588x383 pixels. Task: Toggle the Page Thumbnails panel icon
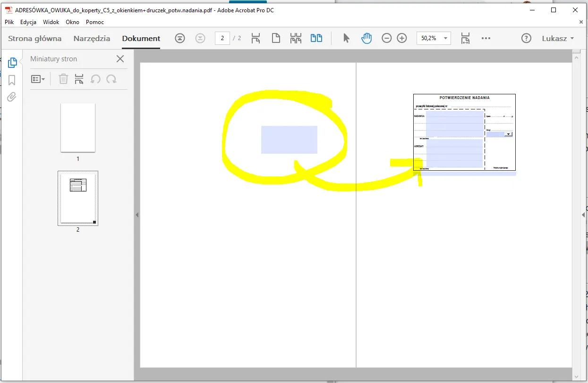pos(12,62)
